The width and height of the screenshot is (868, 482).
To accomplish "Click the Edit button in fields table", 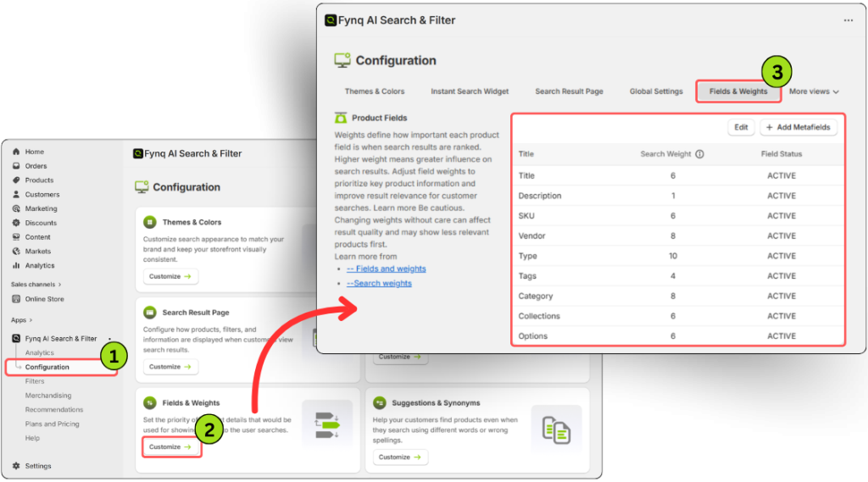I will tap(741, 127).
